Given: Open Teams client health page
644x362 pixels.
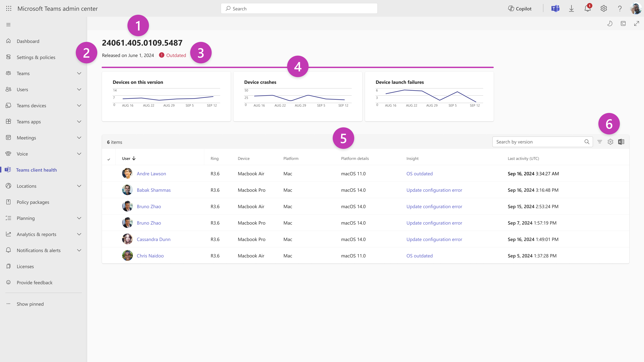Looking at the screenshot, I should click(37, 170).
